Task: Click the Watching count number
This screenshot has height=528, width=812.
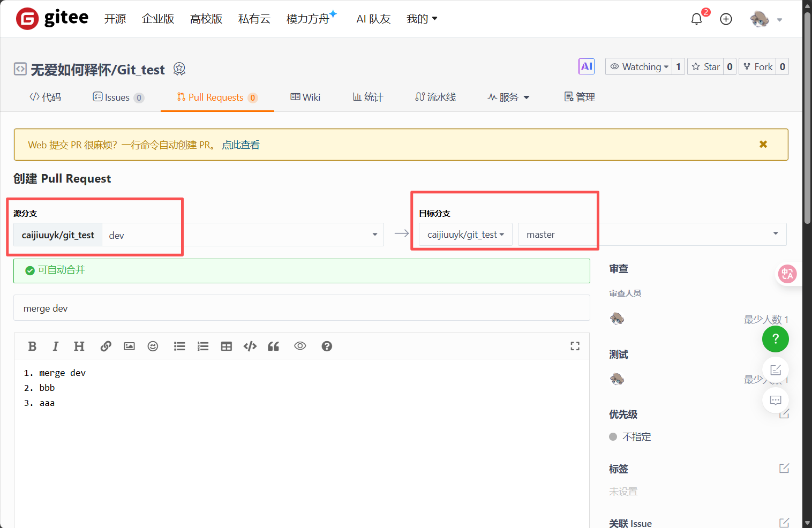Action: (x=678, y=66)
